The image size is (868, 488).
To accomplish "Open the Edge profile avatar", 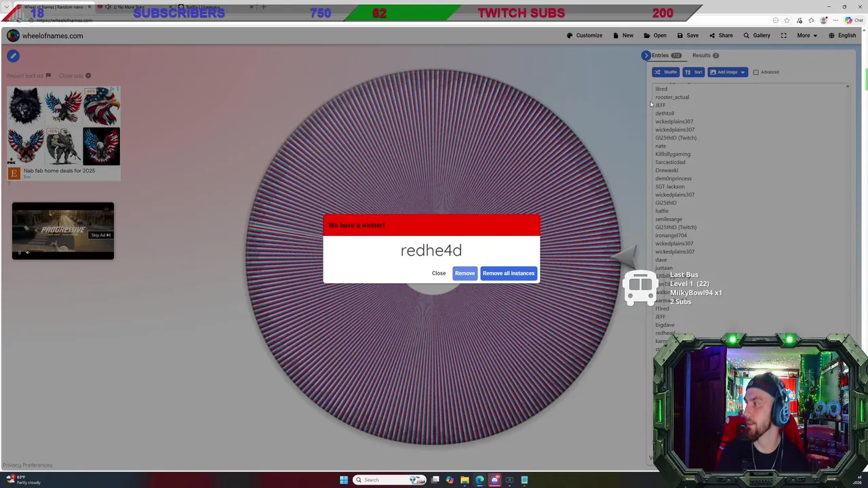I will (x=823, y=20).
